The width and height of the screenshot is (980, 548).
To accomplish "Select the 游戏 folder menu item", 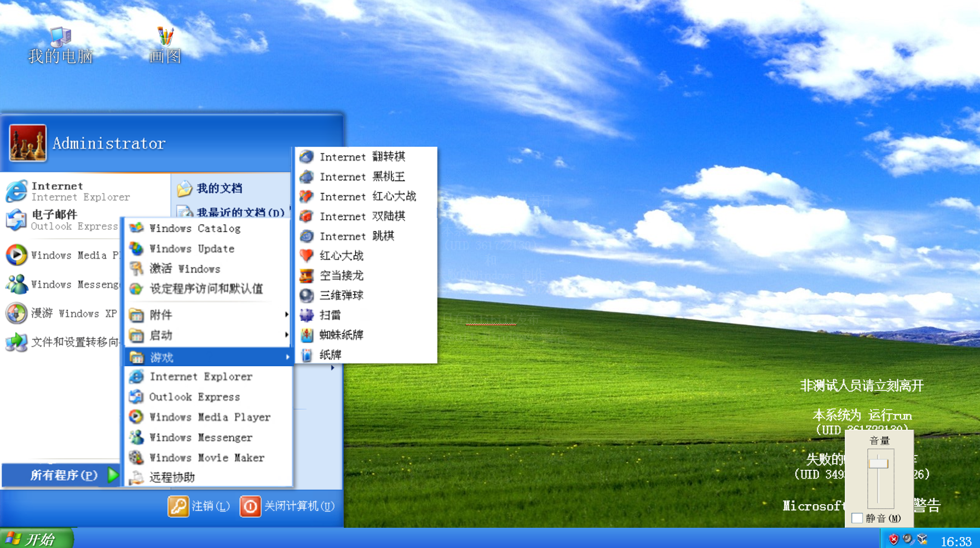I will pos(208,357).
